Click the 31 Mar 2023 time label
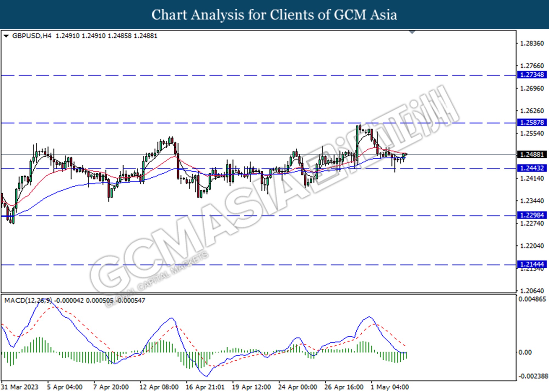Viewport: 549px width, 392px height. pos(20,387)
